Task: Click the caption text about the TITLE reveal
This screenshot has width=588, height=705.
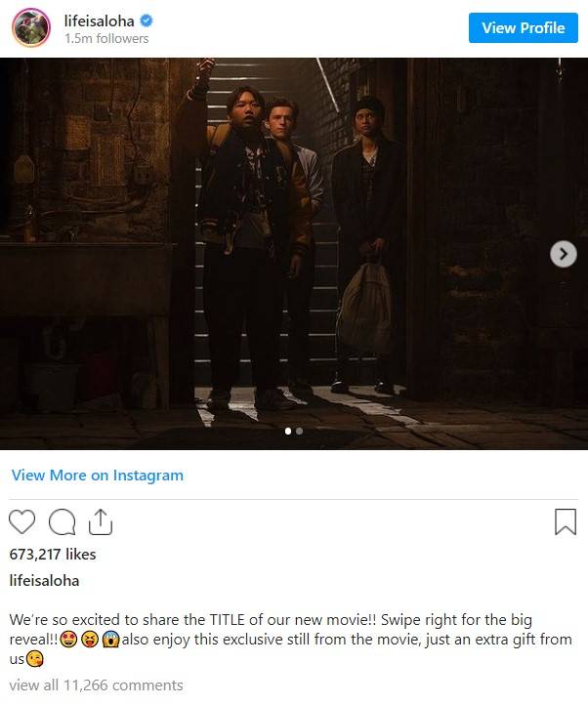Action: pos(291,640)
